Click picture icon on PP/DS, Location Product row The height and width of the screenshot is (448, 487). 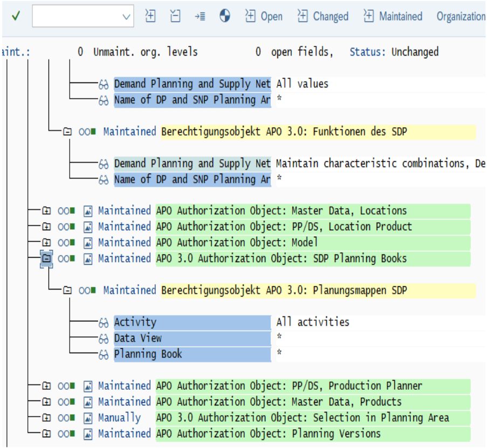pyautogui.click(x=88, y=227)
